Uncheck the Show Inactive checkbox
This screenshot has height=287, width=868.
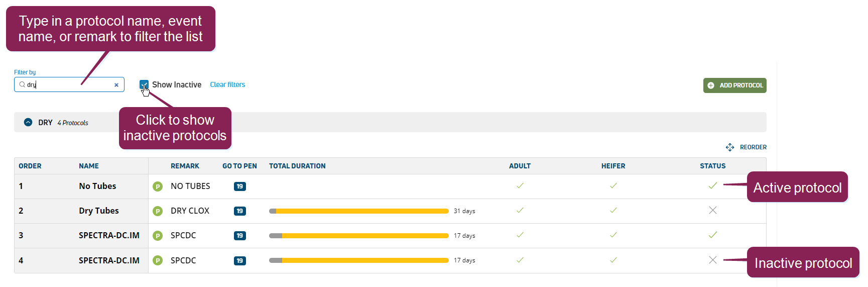(144, 84)
